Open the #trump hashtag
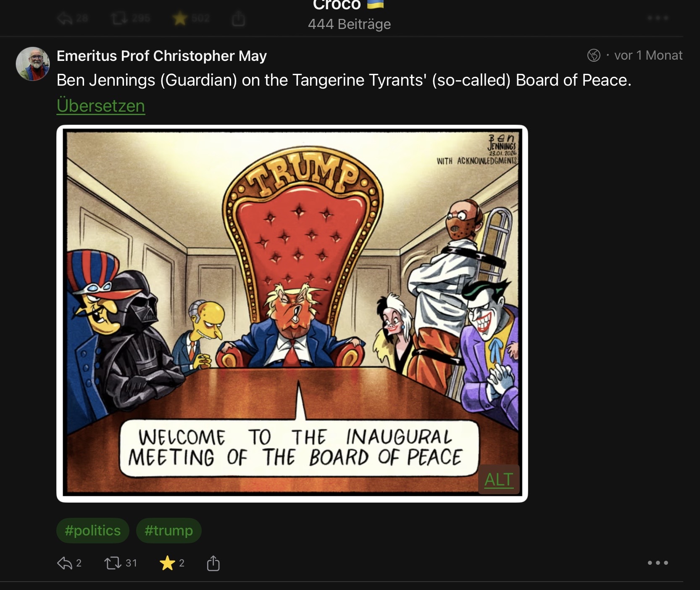The height and width of the screenshot is (590, 700). (169, 530)
